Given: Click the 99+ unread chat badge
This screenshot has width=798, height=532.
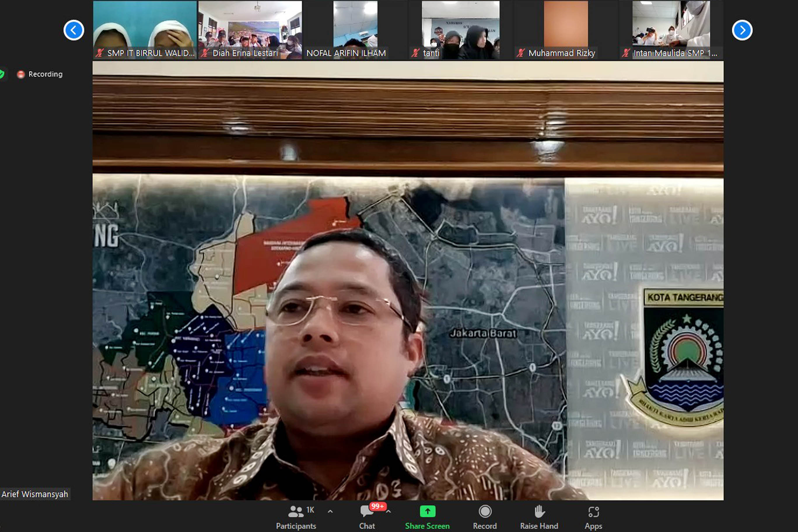Looking at the screenshot, I should (x=378, y=506).
